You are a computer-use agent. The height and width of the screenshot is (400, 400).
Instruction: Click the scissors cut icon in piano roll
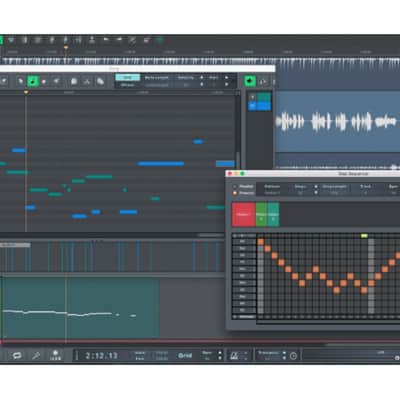pos(87,81)
